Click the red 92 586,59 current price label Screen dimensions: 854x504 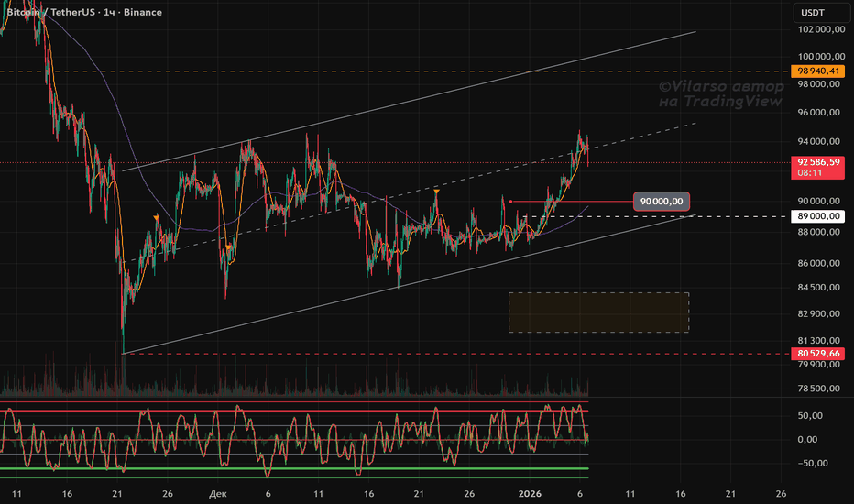click(819, 162)
